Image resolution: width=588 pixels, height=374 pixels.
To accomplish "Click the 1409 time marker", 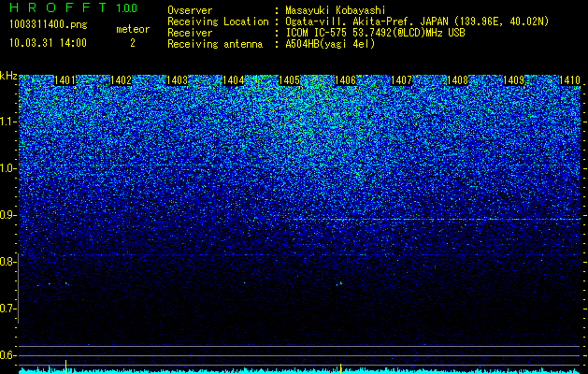I will coord(514,80).
